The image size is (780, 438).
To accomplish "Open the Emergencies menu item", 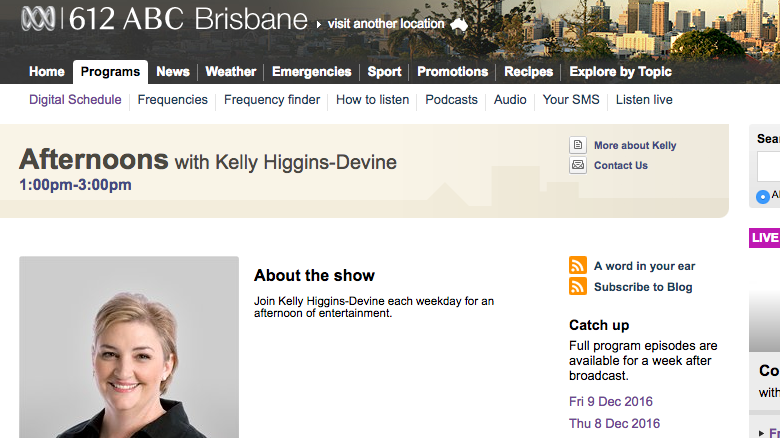I will coord(311,72).
